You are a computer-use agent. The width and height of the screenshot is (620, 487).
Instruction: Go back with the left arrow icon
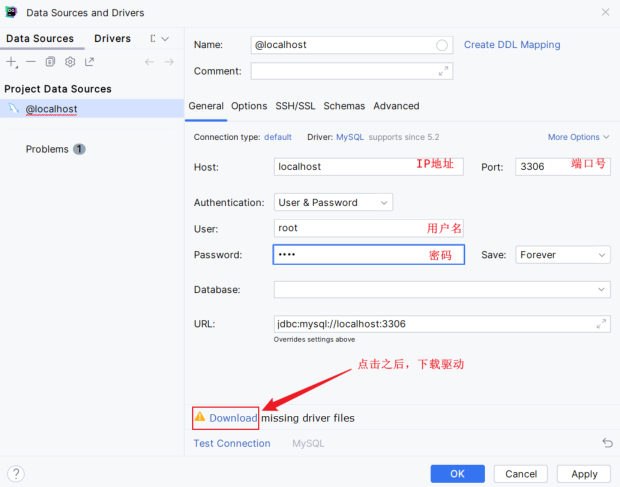tap(149, 62)
